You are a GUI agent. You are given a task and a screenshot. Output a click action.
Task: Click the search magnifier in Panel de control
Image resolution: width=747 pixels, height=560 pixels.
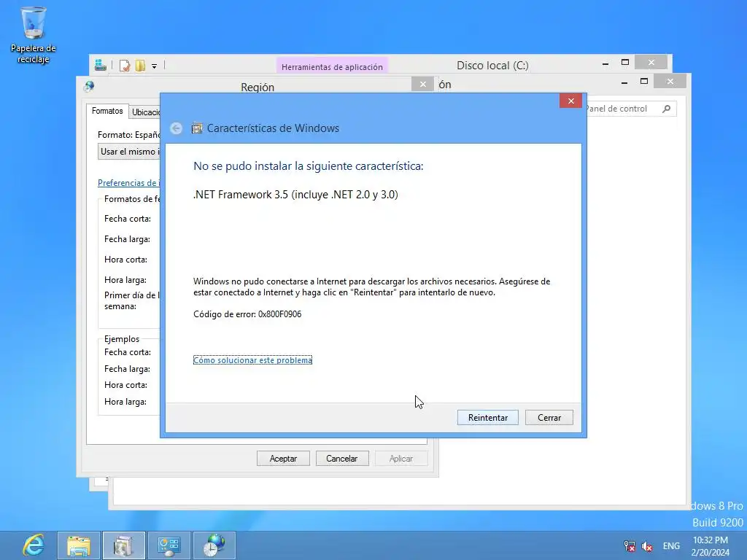[667, 109]
